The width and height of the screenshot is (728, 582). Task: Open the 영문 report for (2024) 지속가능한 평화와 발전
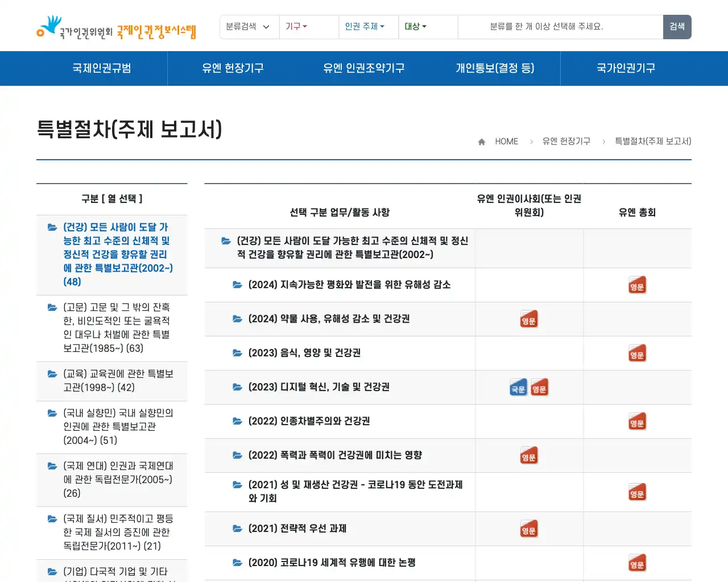tap(637, 285)
